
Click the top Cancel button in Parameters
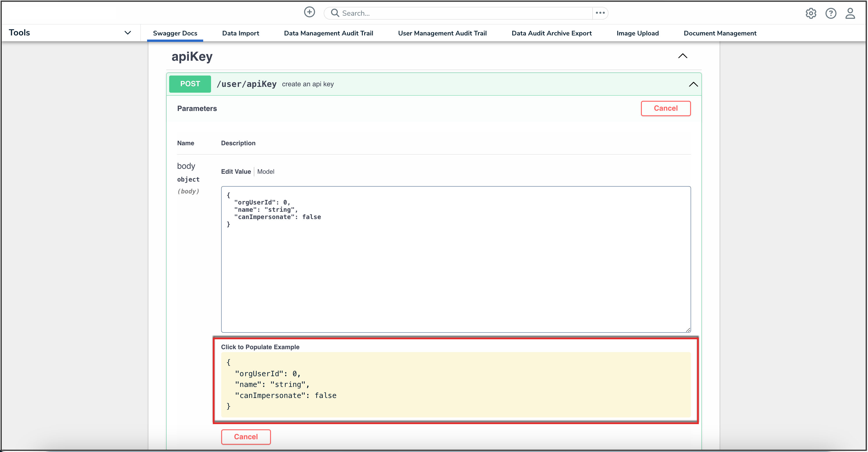coord(665,108)
